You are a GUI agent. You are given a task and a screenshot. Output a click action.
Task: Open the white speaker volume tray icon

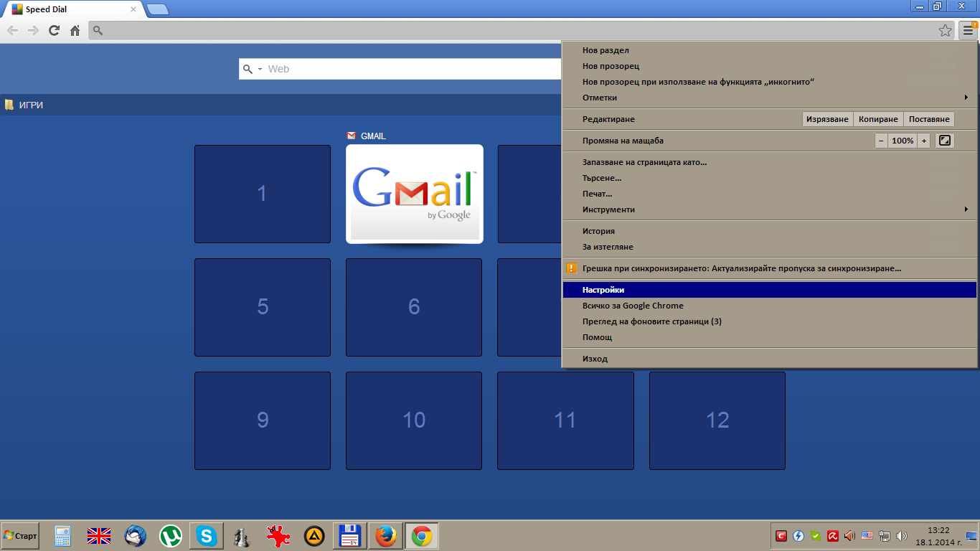pos(902,535)
